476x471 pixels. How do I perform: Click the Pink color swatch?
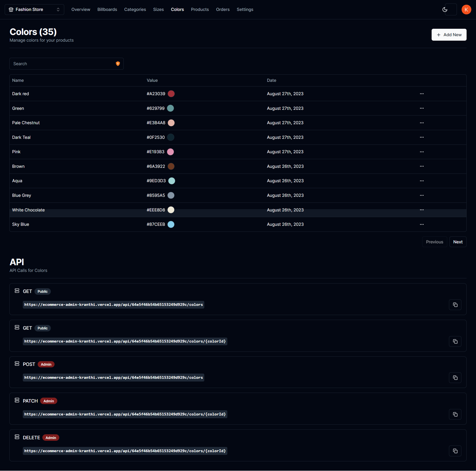(x=171, y=152)
